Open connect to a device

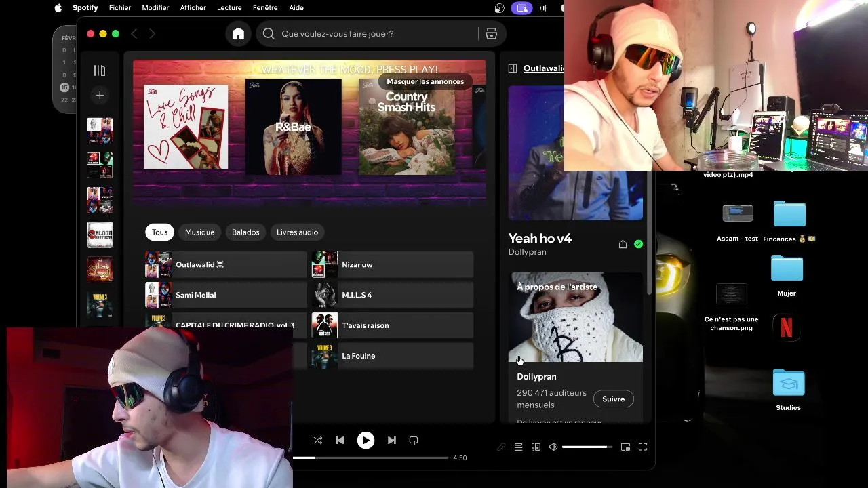pyautogui.click(x=536, y=447)
